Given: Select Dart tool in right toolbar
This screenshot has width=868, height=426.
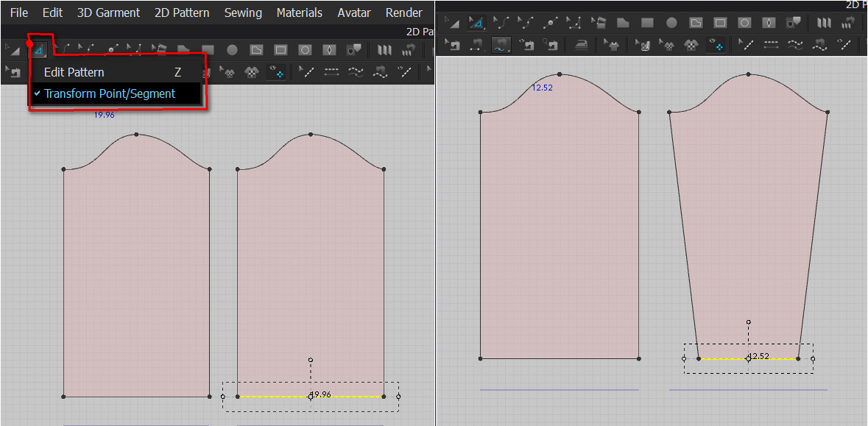Looking at the screenshot, I should tap(769, 24).
